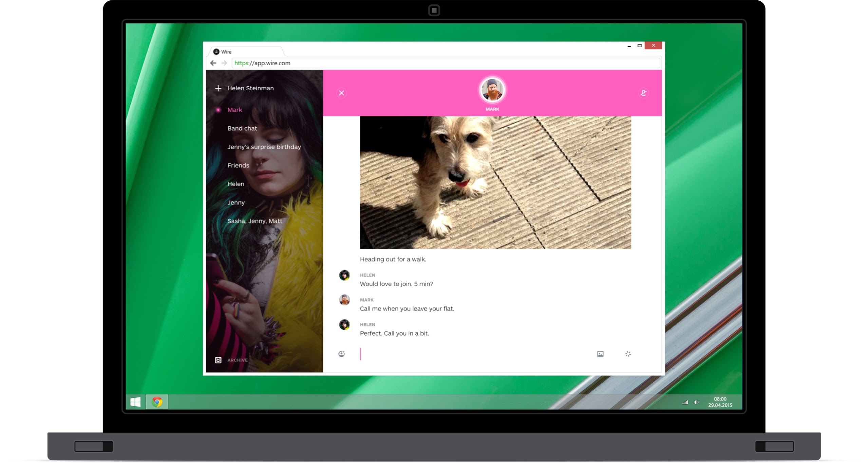Click the dog photo in chat
Viewport: 868px width, 463px height.
(x=495, y=182)
